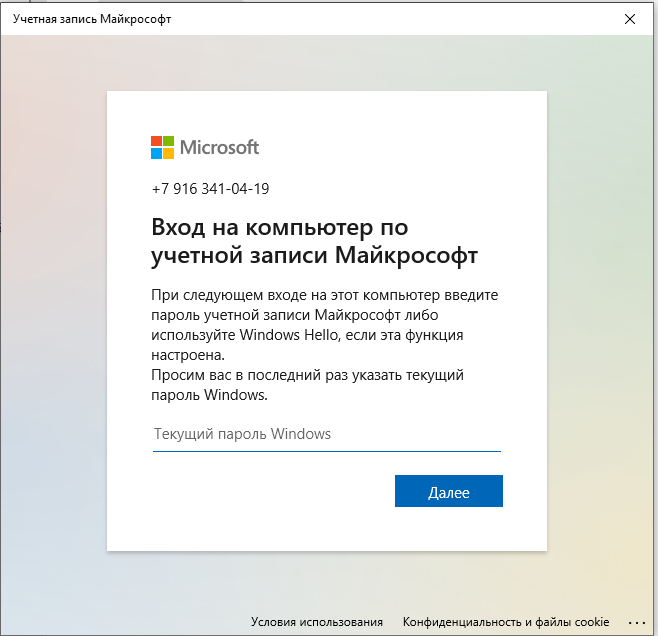658x636 pixels.
Task: Click the sentence starting "Просим вас в последний"
Action: pos(307,385)
